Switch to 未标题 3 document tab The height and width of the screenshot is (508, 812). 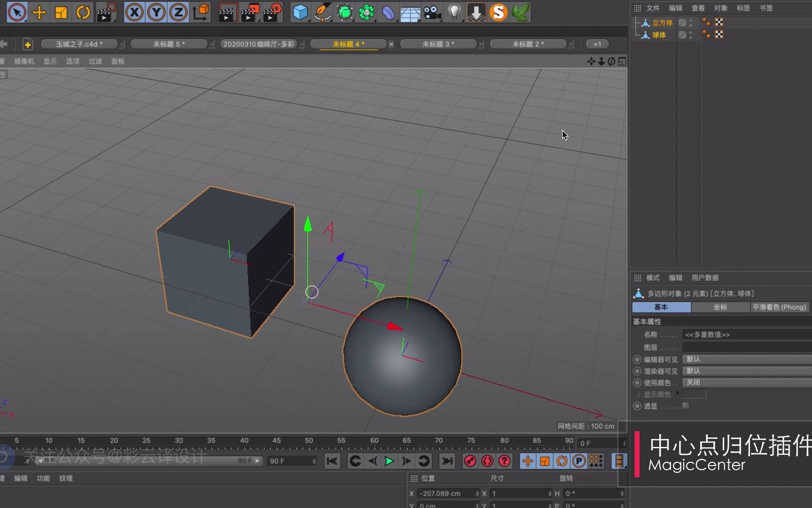click(438, 44)
